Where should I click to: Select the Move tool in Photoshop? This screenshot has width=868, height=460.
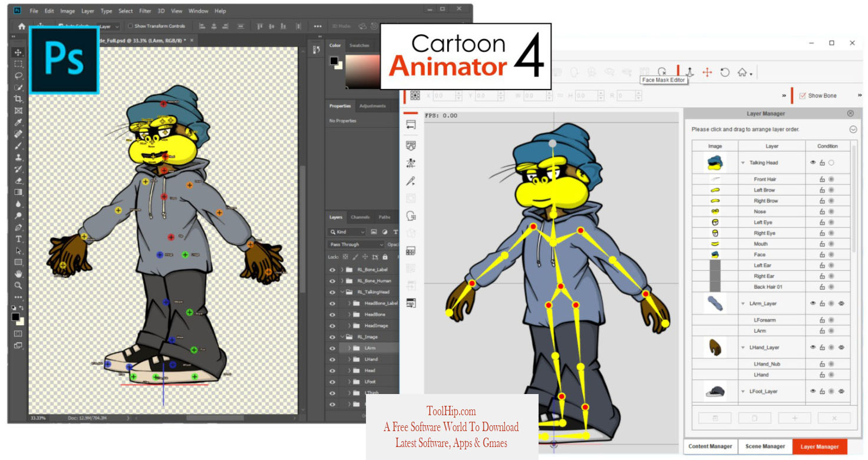click(x=18, y=52)
